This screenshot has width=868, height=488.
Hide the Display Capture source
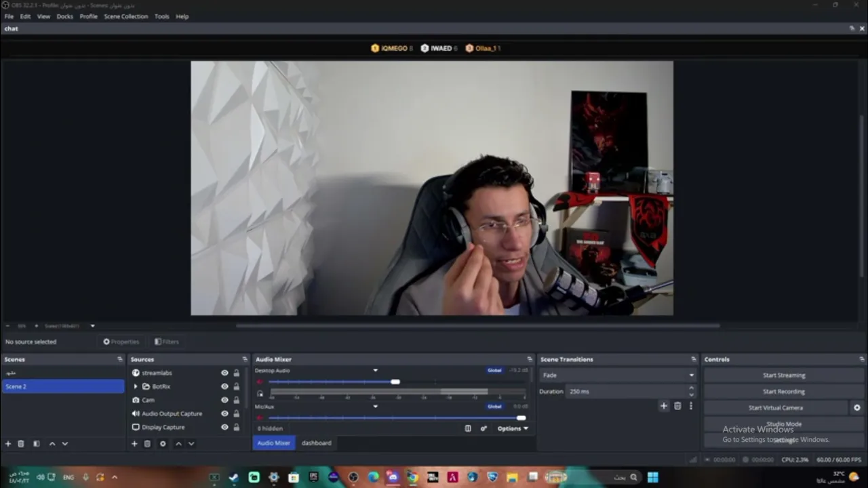pyautogui.click(x=224, y=427)
